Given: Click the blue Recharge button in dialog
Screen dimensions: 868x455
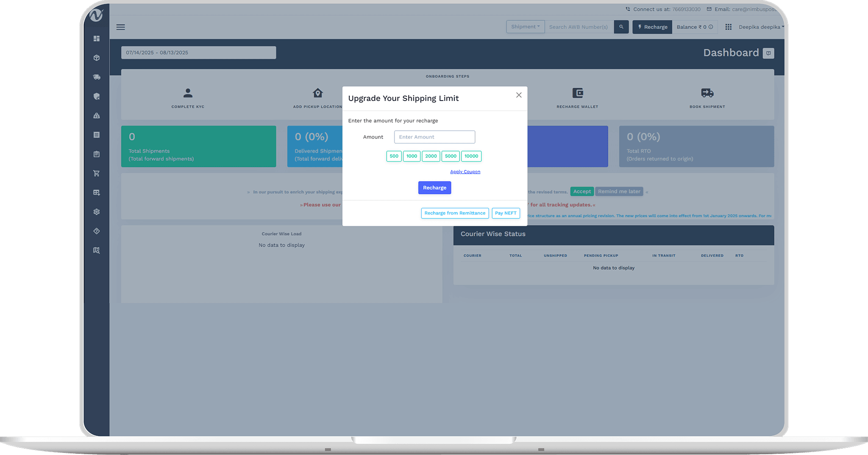Looking at the screenshot, I should 434,188.
